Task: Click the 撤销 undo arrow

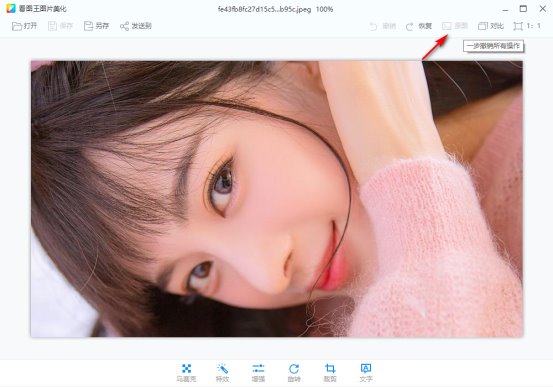Action: (x=373, y=26)
